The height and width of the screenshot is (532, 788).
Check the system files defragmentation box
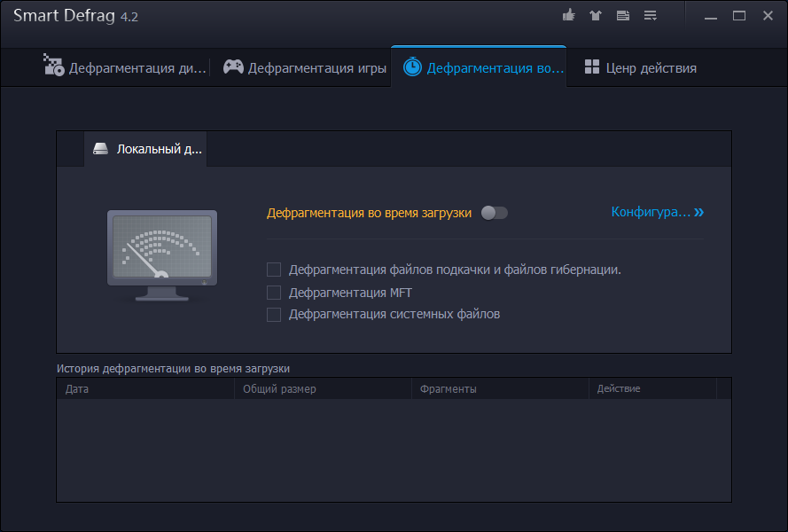click(274, 315)
